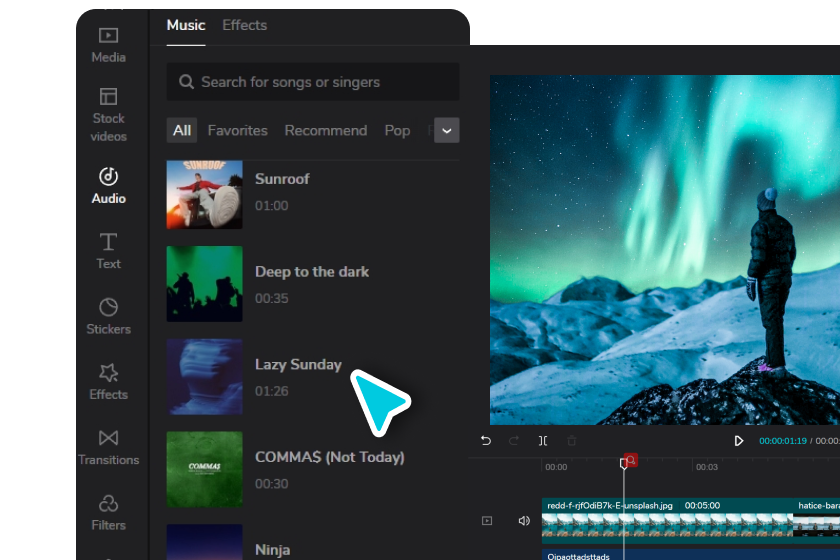Viewport: 840px width, 560px height.
Task: Click the song search field
Action: point(313,82)
